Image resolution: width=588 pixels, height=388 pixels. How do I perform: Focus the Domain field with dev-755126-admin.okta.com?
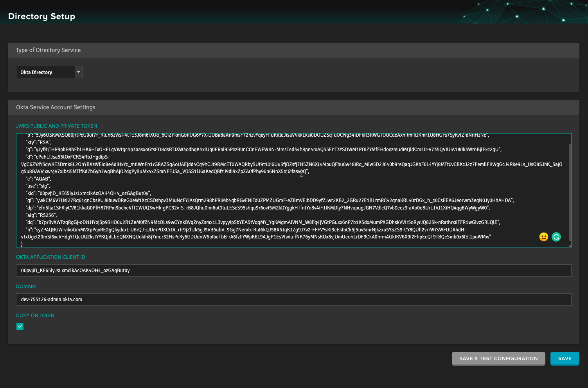pyautogui.click(x=293, y=300)
